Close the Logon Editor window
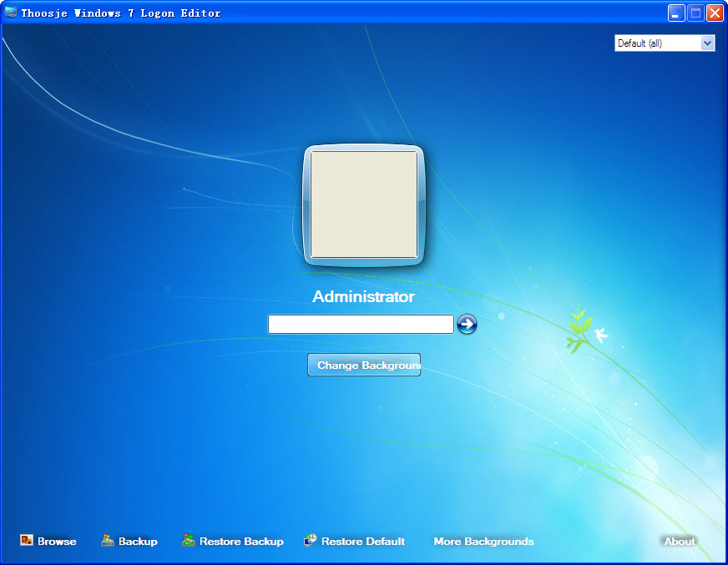The image size is (728, 565). point(715,13)
